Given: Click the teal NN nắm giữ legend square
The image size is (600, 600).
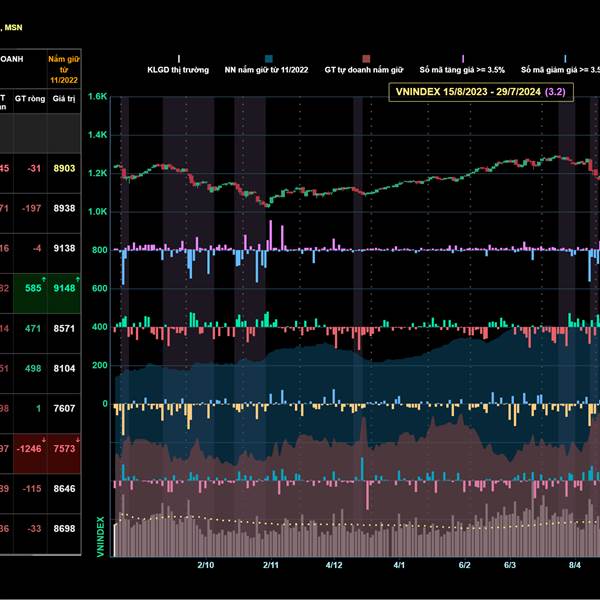Looking at the screenshot, I should point(269,59).
